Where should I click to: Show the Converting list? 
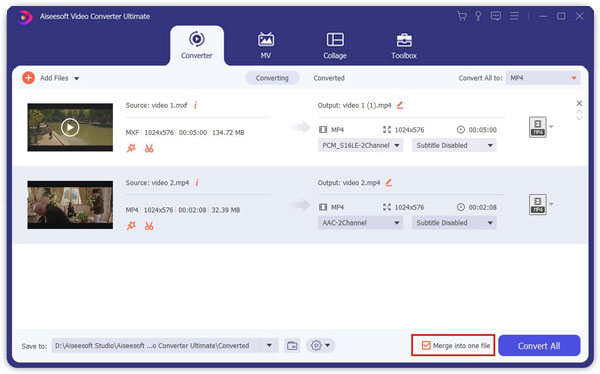click(x=272, y=78)
